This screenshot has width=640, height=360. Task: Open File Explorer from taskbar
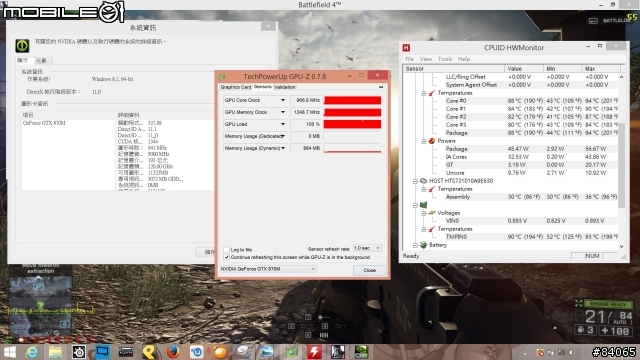pos(55,352)
